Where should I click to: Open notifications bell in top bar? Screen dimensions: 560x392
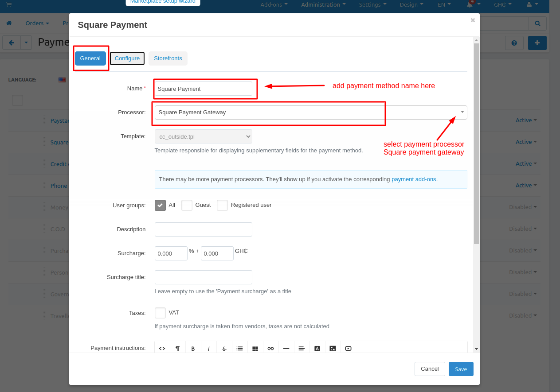pos(470,5)
